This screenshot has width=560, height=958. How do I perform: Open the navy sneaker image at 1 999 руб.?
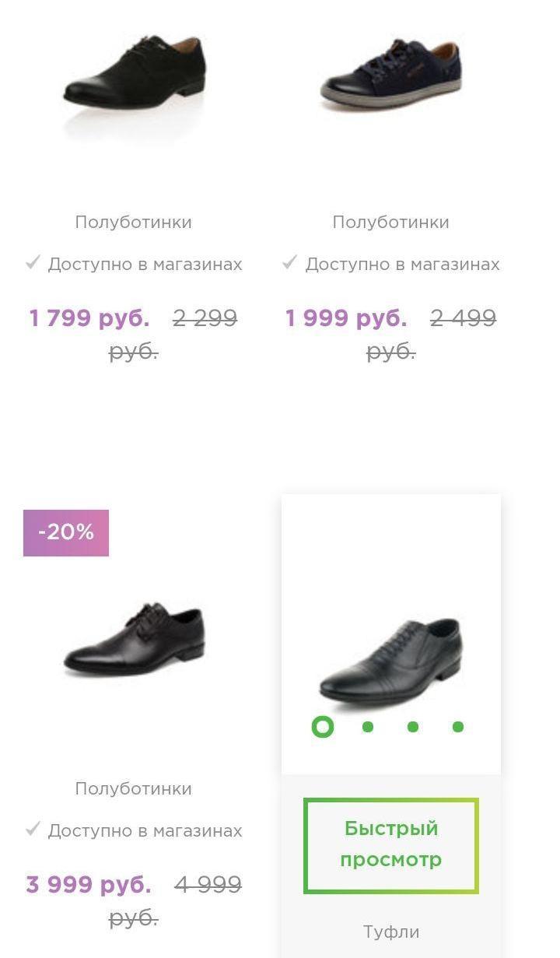(391, 75)
